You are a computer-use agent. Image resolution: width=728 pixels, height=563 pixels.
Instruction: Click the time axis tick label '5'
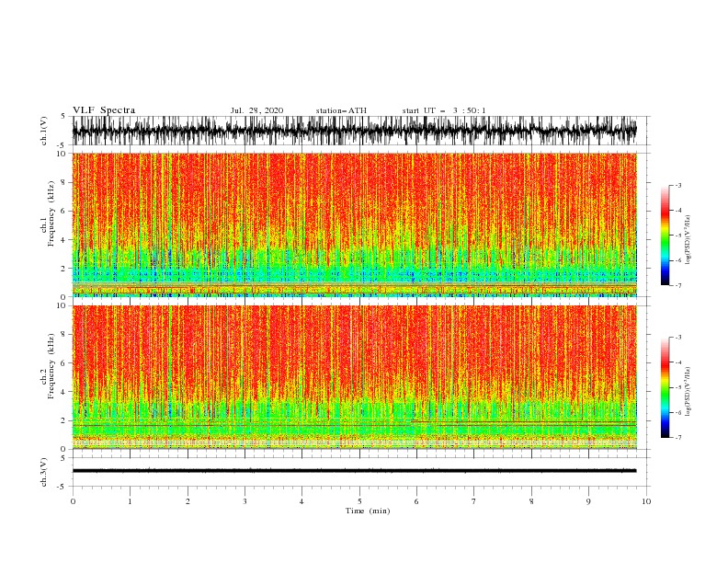[x=359, y=501]
